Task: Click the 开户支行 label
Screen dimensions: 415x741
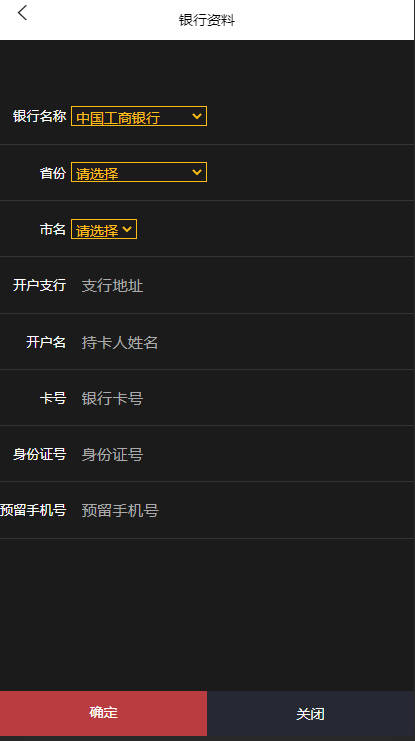Action: (39, 285)
